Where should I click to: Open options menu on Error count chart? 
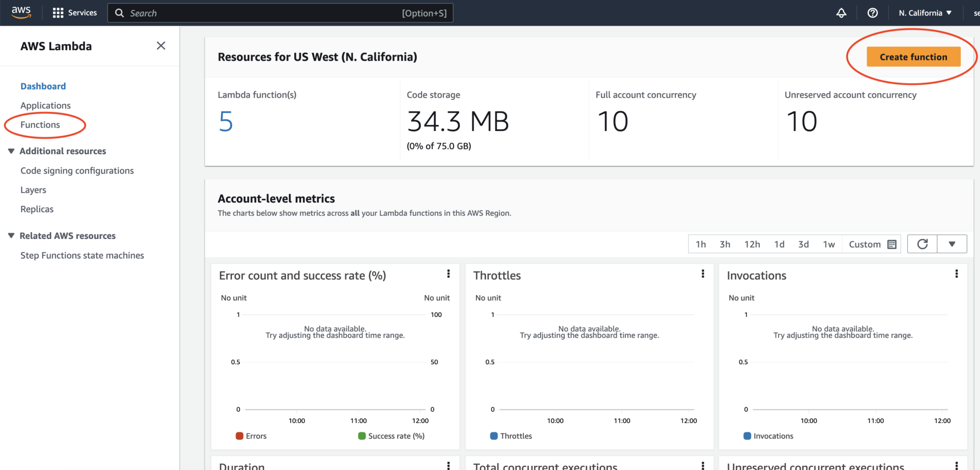tap(448, 273)
